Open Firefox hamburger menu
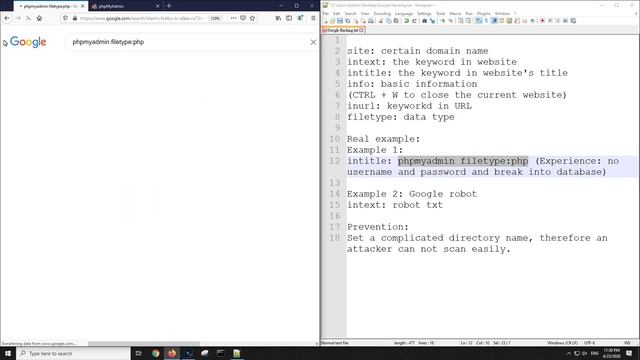This screenshot has width=640, height=360. (313, 18)
